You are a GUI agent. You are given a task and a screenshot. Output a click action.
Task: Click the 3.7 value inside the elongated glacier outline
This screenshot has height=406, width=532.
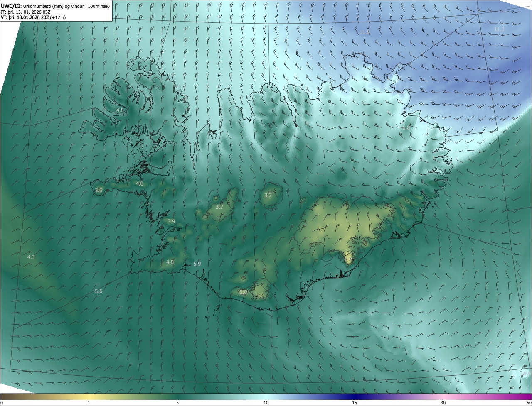(x=219, y=207)
